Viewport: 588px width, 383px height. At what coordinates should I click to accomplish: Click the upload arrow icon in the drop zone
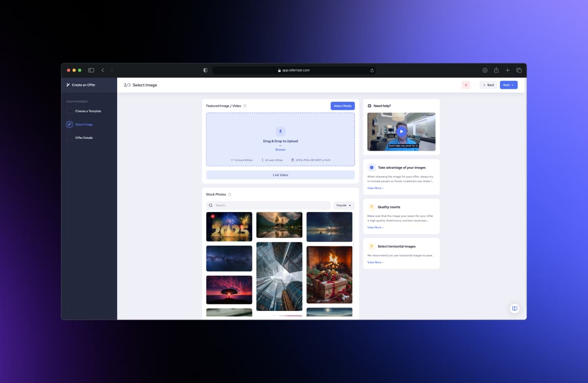(x=280, y=131)
